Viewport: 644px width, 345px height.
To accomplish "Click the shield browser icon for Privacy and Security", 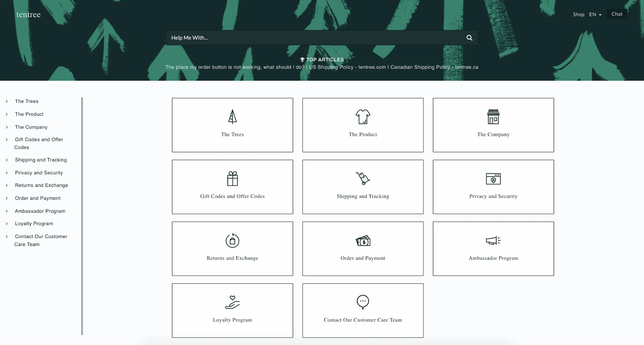I will 493,179.
